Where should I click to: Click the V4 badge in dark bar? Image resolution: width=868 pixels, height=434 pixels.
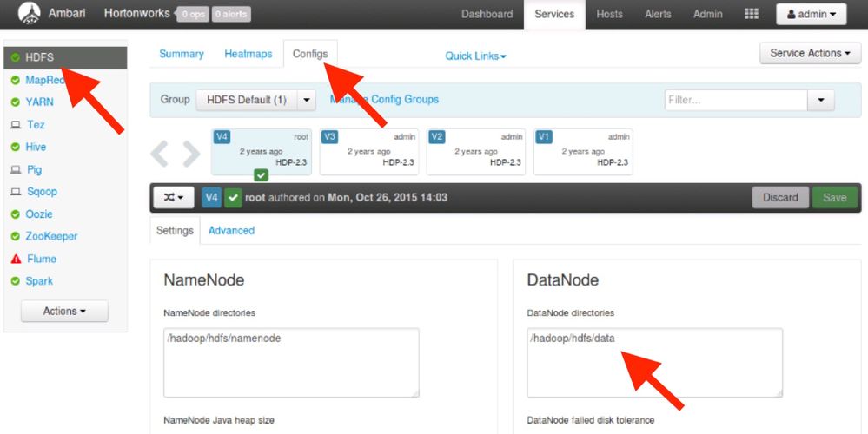coord(211,197)
